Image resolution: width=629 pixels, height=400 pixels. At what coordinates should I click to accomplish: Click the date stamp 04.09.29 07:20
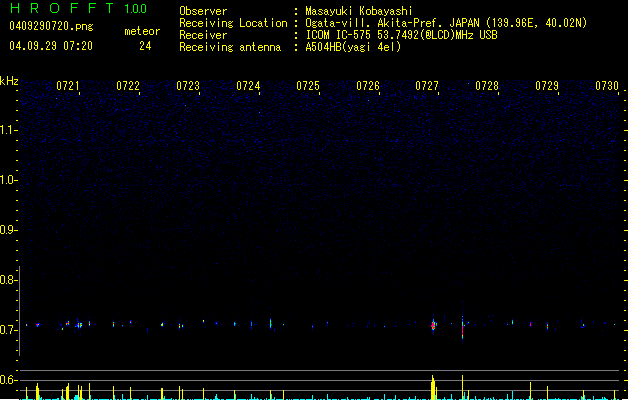click(x=51, y=46)
